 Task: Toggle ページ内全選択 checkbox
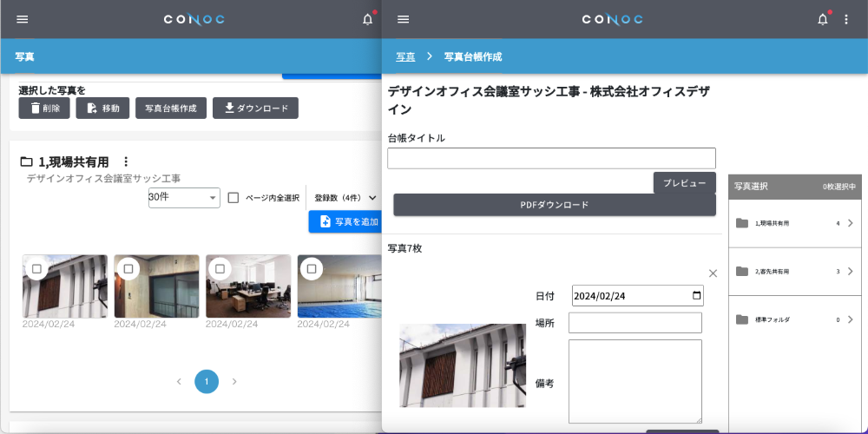point(233,198)
